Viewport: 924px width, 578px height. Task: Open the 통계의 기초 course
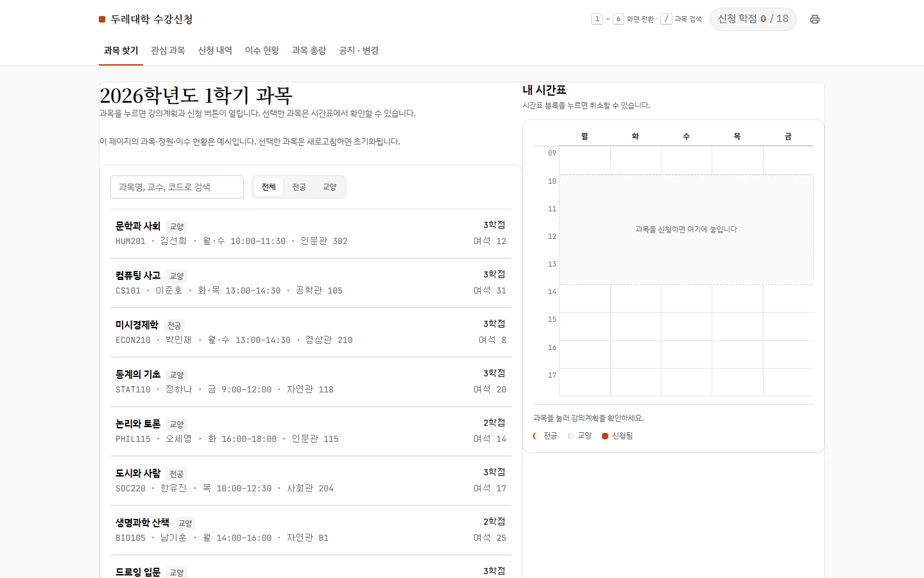[x=311, y=382]
